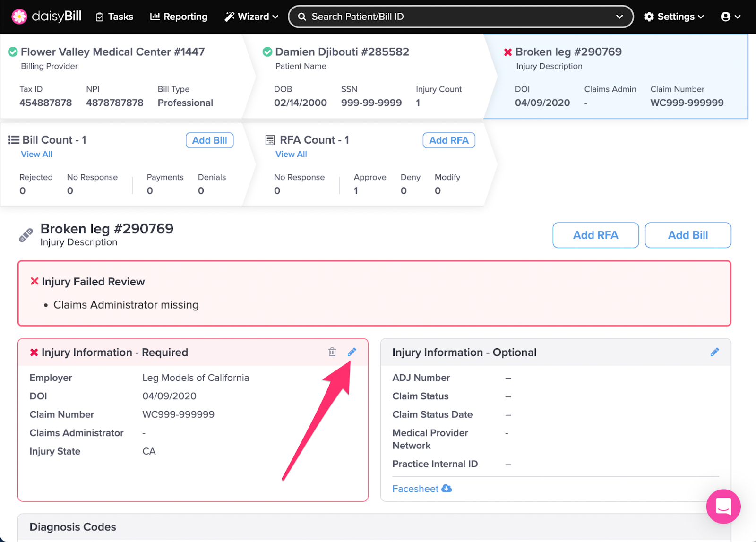
Task: Open Reporting from the navigation bar
Action: click(x=179, y=17)
